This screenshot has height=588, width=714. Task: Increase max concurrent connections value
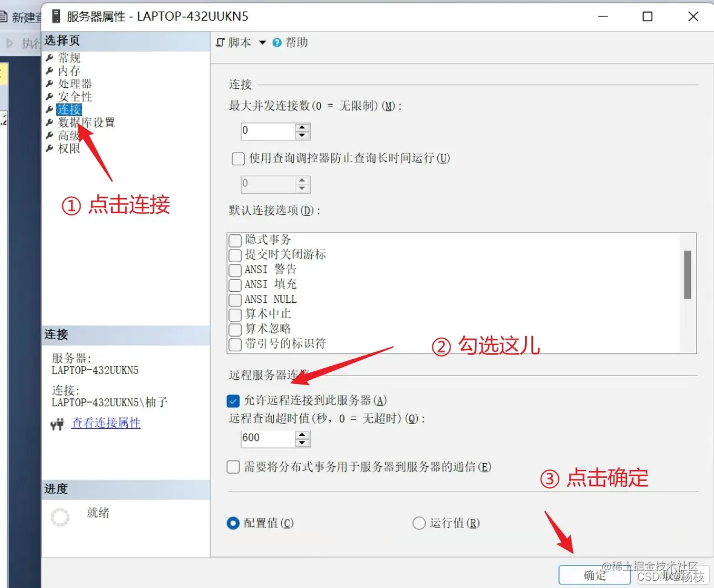(x=302, y=127)
